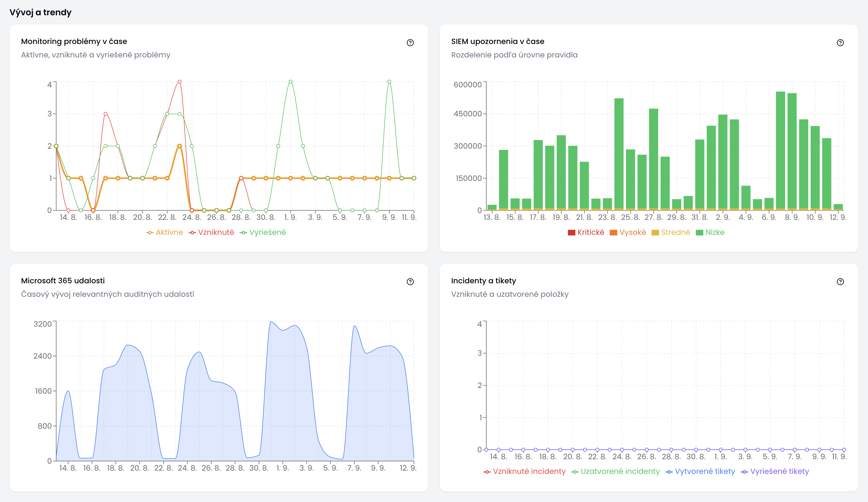This screenshot has width=868, height=502.
Task: Toggle Vytvorené tikety legend series
Action: pos(700,471)
